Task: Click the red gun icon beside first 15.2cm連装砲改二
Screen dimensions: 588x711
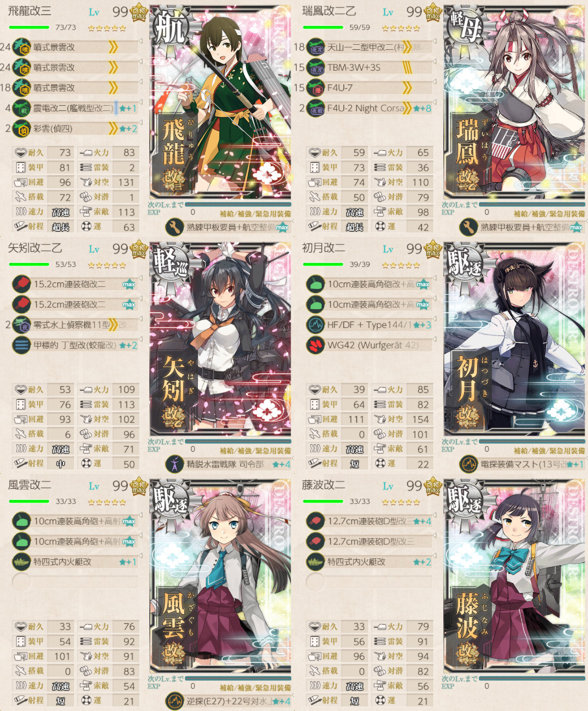Action: 21,284
